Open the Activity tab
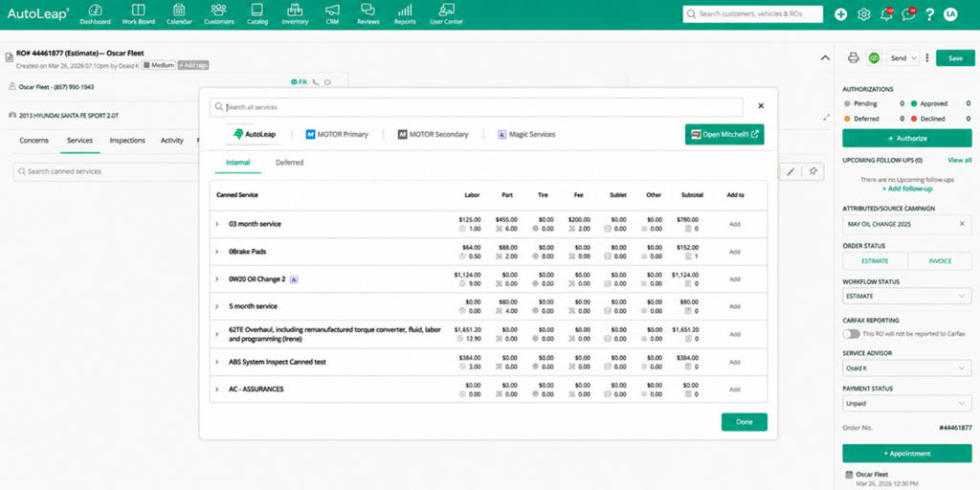Viewport: 980px width, 490px height. click(172, 141)
